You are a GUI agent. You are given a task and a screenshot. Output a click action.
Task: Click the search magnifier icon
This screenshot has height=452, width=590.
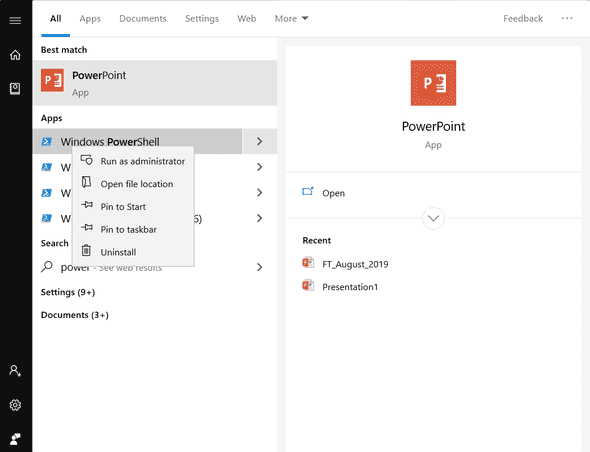[x=47, y=266]
